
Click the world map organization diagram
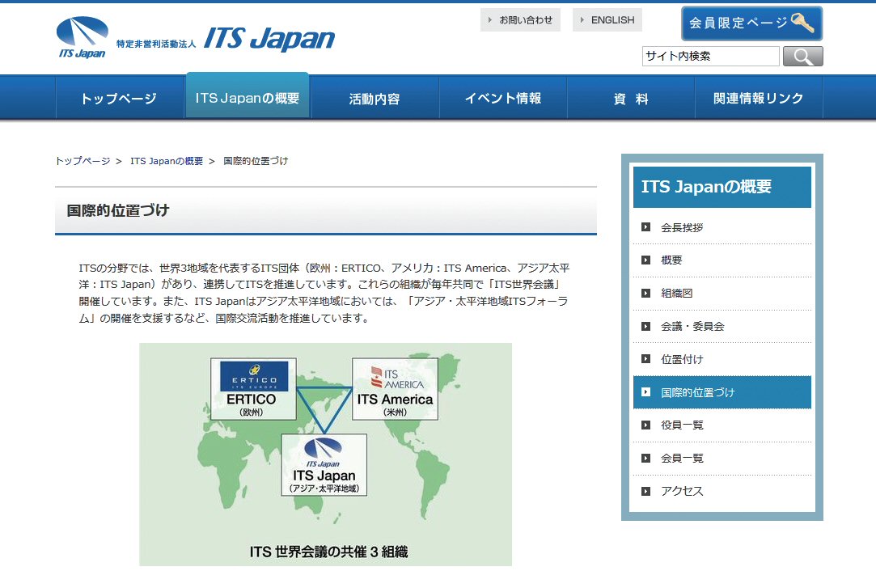click(x=325, y=454)
